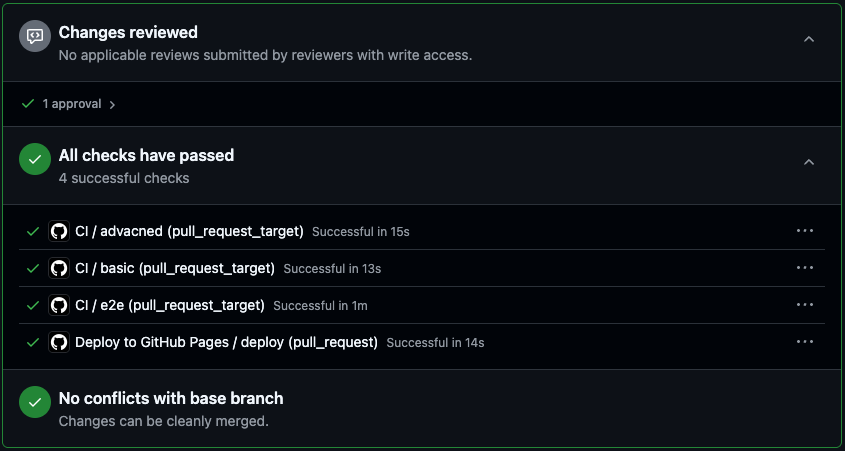Open options menu for CI / advacned check

[x=805, y=231]
